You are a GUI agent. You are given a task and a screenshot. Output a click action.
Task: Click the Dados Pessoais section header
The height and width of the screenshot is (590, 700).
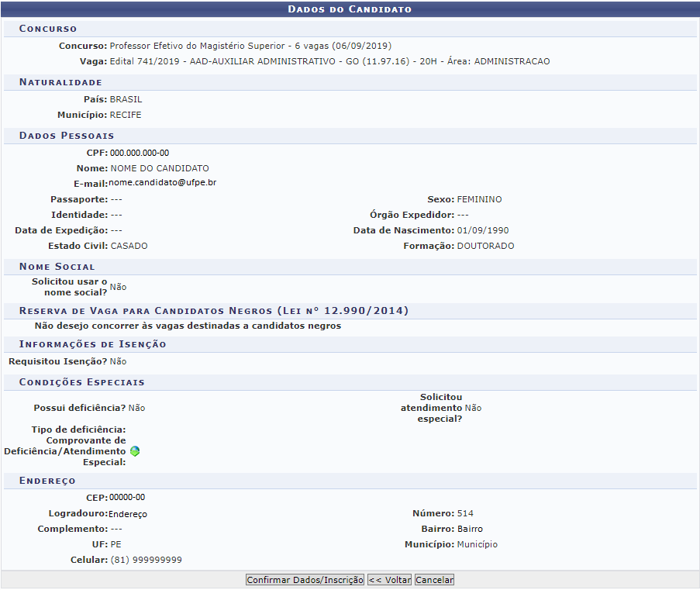(x=67, y=136)
